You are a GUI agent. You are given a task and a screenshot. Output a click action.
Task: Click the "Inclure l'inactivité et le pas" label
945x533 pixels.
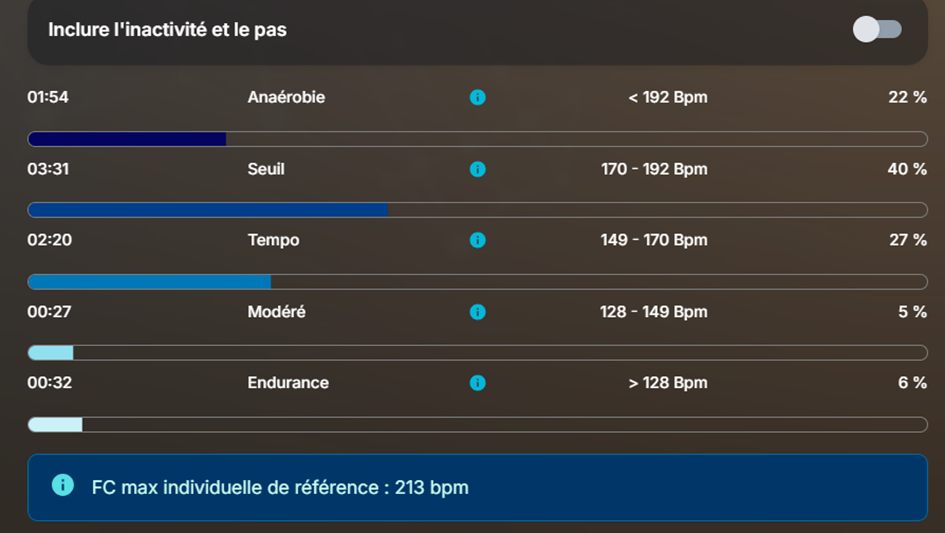(x=168, y=30)
